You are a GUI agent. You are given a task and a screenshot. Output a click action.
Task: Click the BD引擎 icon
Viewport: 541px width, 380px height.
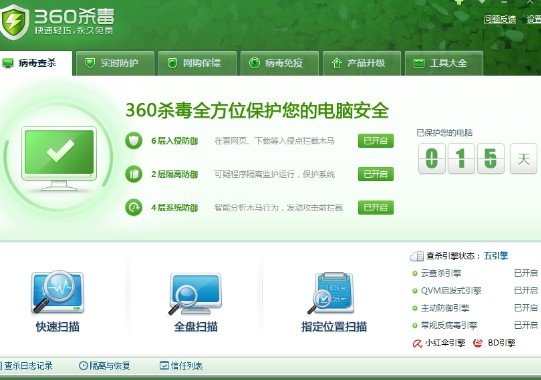pyautogui.click(x=478, y=343)
